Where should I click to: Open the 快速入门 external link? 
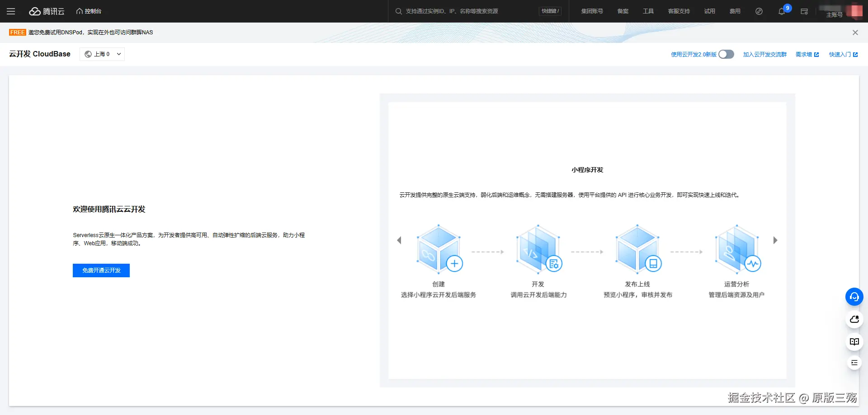tap(844, 55)
